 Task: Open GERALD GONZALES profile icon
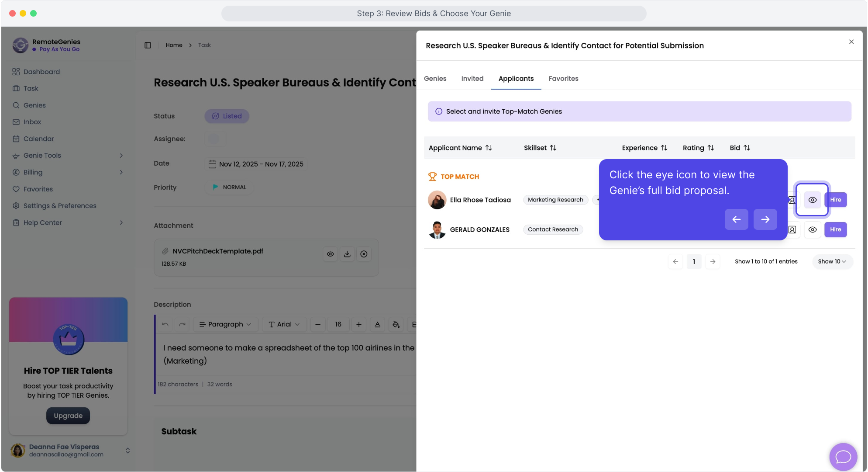[792, 229]
